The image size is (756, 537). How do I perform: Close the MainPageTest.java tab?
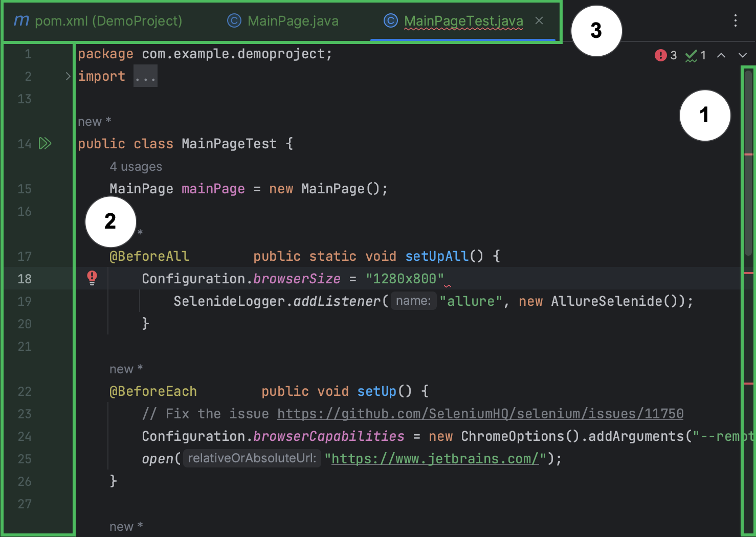pos(539,20)
